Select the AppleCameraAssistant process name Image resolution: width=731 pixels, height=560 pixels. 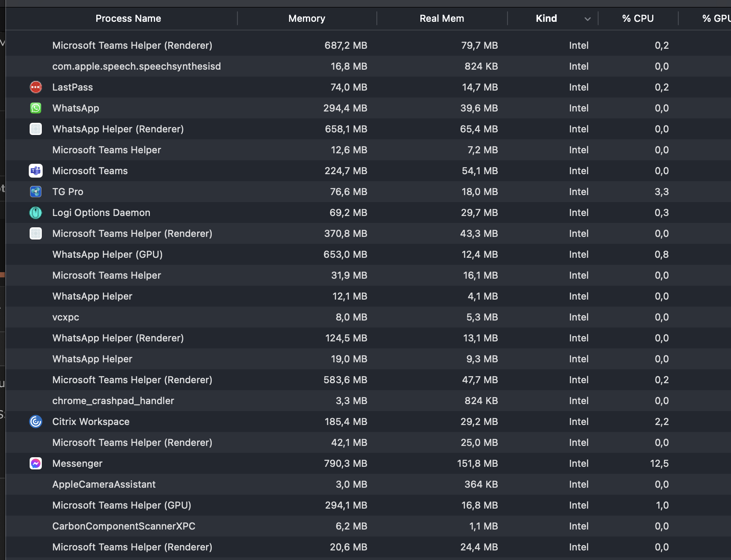point(104,484)
